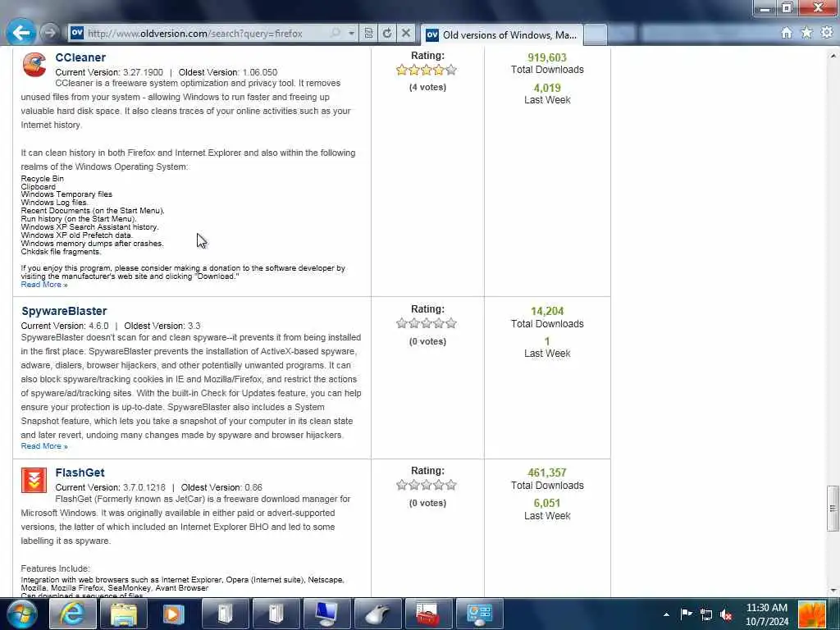Stop loading with the X icon
This screenshot has height=630, width=840.
pos(406,33)
